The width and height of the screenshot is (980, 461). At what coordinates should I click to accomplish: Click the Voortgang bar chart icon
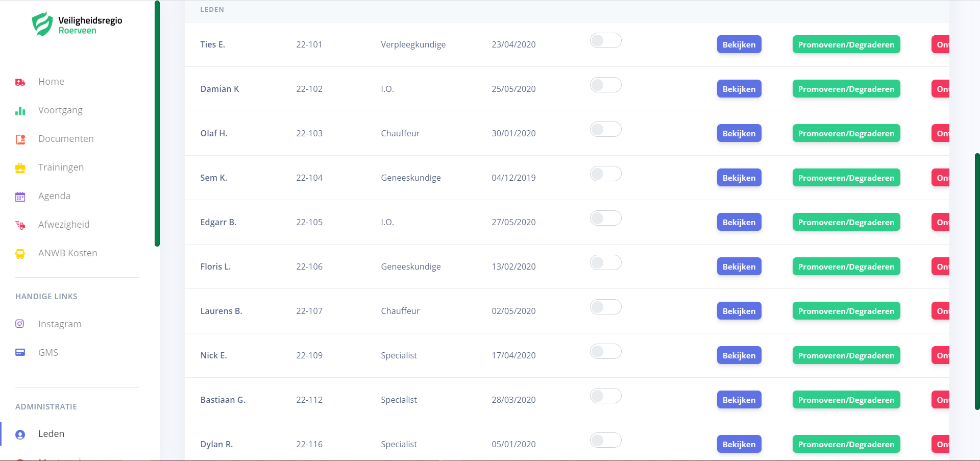(x=20, y=111)
